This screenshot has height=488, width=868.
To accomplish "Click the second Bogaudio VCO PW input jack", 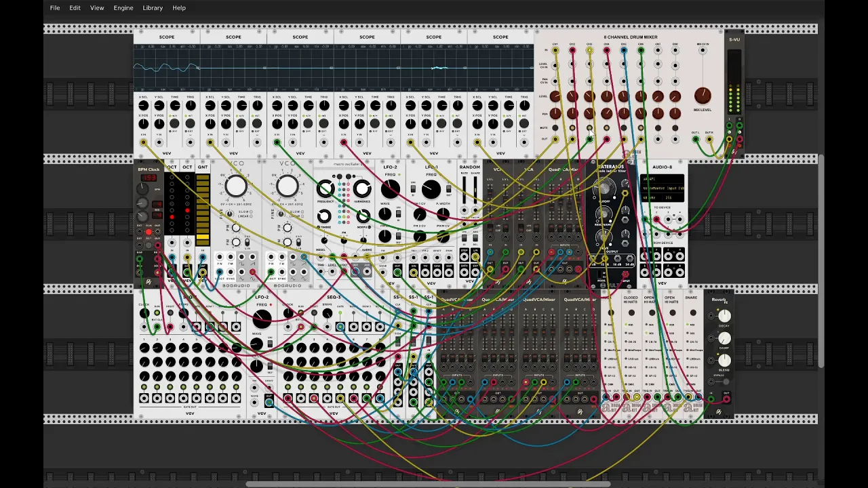I will pyautogui.click(x=271, y=257).
